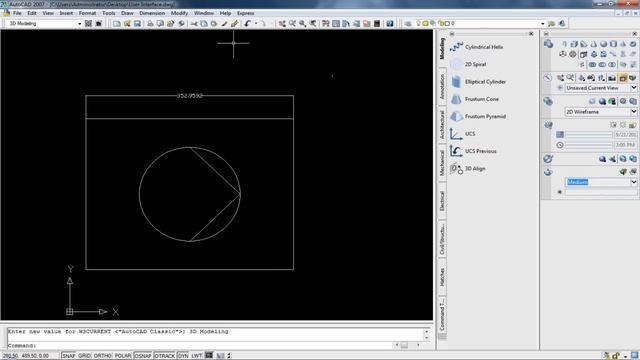The height and width of the screenshot is (360, 640).
Task: Switch to the Electrical palette tab
Action: pos(442,201)
